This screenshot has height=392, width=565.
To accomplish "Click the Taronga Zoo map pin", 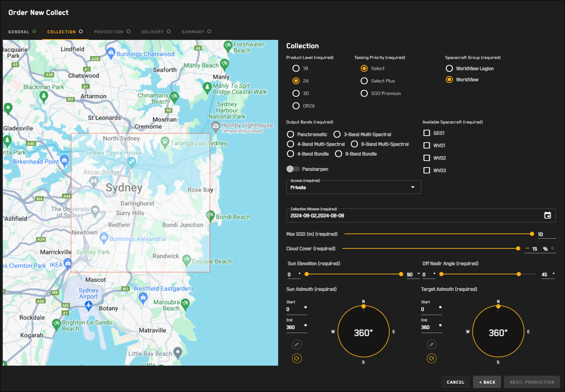I will point(165,142).
